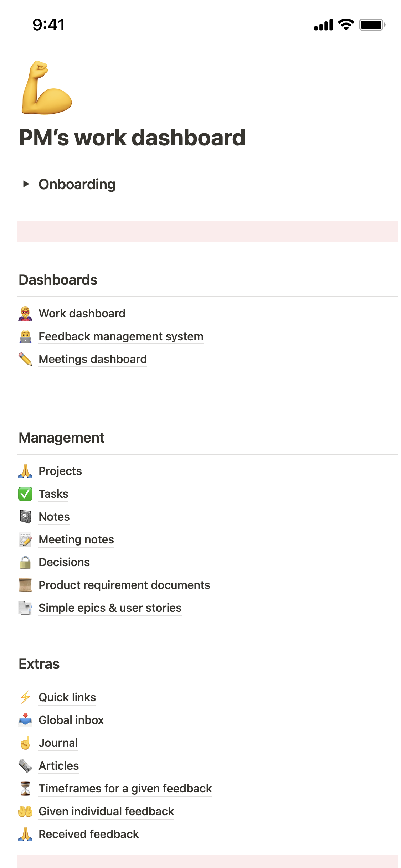Tap the pencil icon beside Meetings dashboard
The width and height of the screenshot is (401, 868).
pos(25,359)
